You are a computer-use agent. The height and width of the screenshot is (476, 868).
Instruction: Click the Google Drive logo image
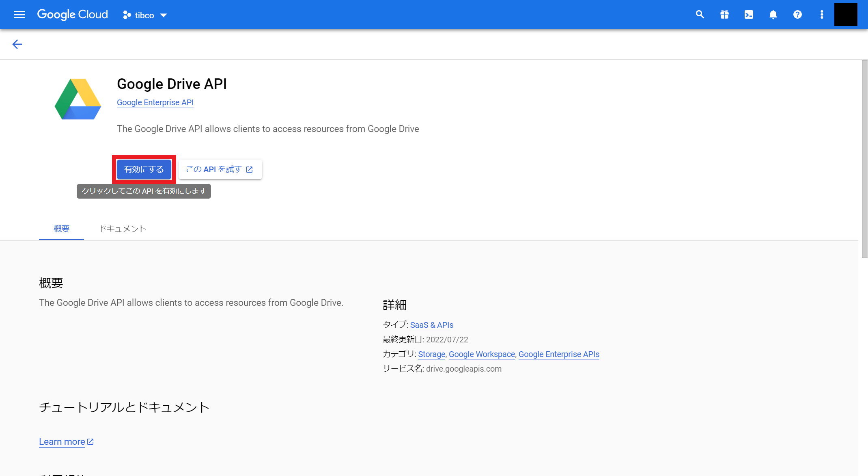78,99
